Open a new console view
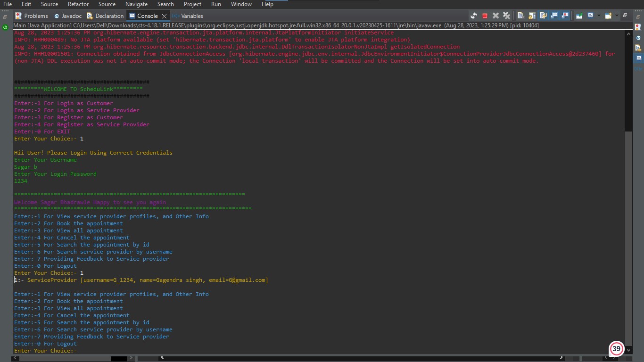The image size is (644, 362). point(608,16)
